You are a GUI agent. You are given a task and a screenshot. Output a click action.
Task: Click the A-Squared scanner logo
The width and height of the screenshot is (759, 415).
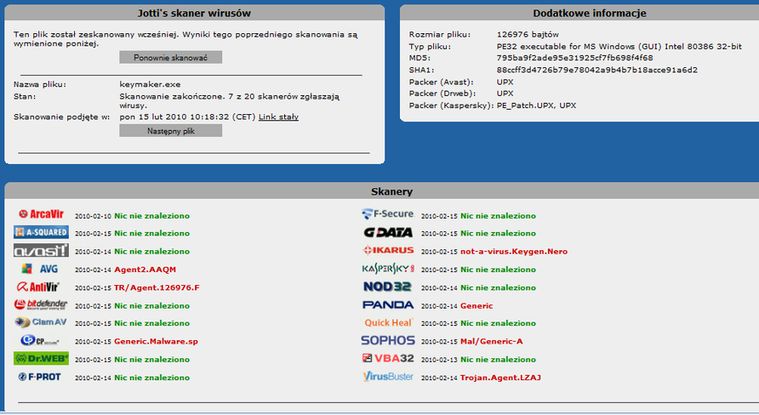[41, 232]
